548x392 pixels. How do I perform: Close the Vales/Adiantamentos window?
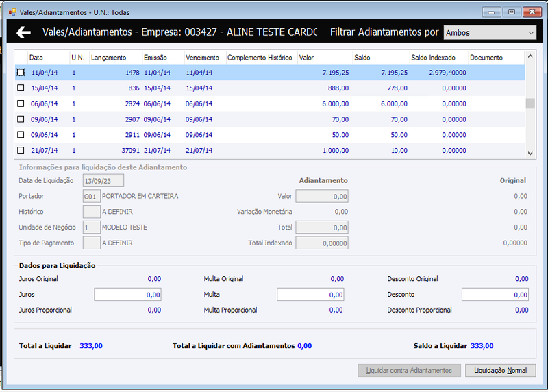tap(532, 12)
